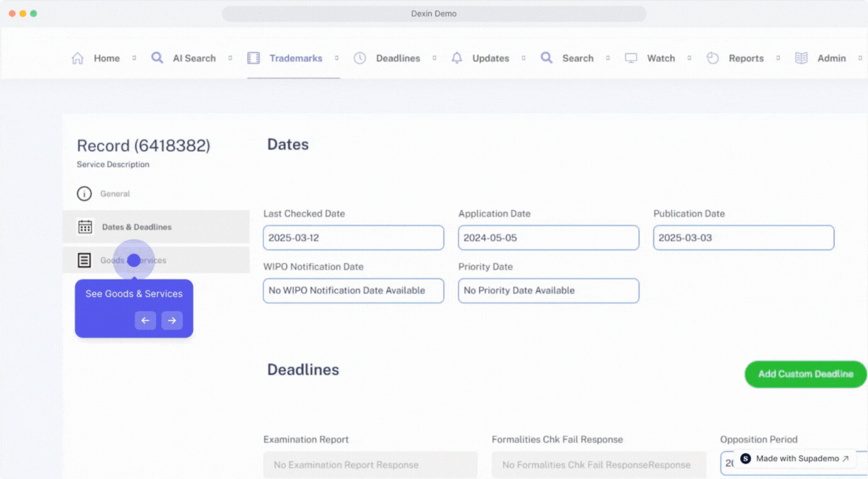Click the Trademarks badge icon
868x479 pixels.
pos(253,58)
